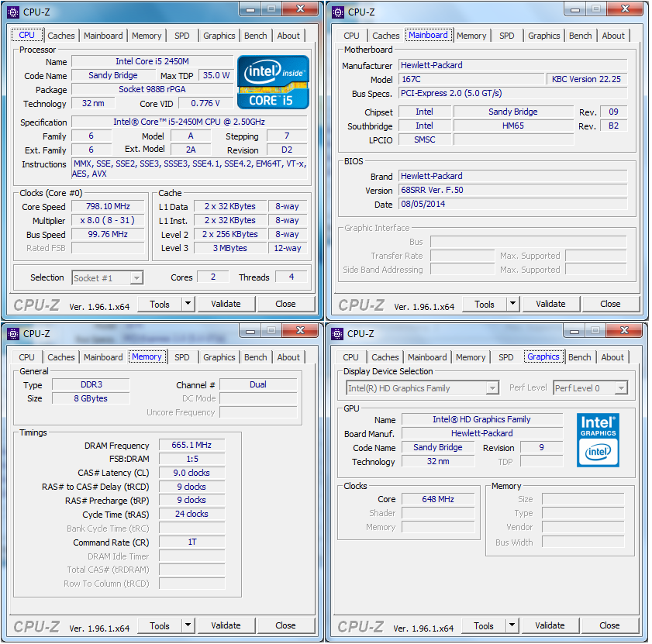
Task: Expand the Socket #1 selection combo box
Action: [x=136, y=277]
